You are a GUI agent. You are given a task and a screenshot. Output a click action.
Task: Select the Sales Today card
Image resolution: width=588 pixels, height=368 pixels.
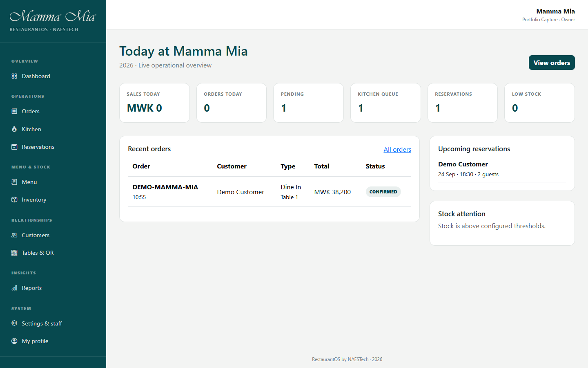[154, 103]
